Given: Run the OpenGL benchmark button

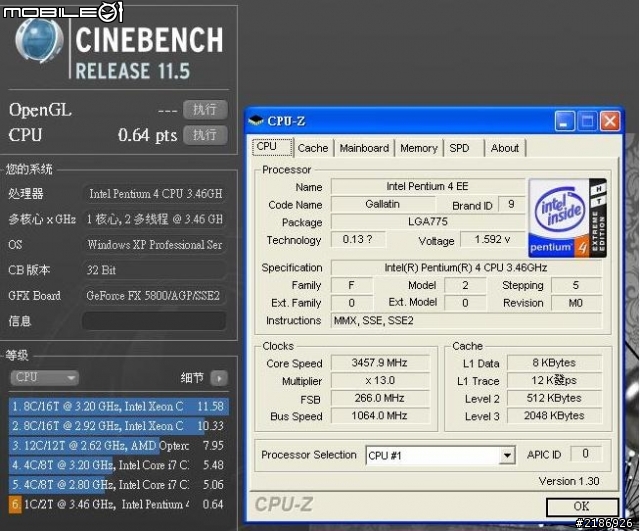Looking at the screenshot, I should [x=205, y=109].
